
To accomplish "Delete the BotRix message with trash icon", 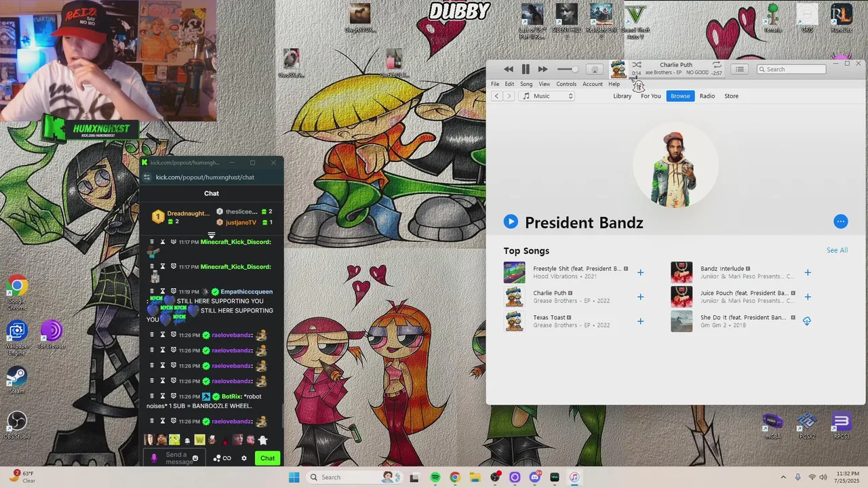I will click(152, 396).
